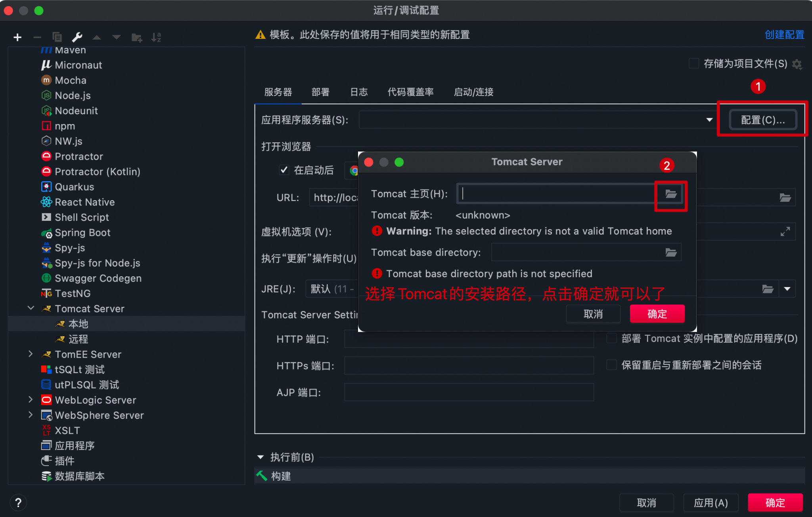Select 数据库脚本 configuration type
Screen dimensions: 812x517
pos(73,476)
